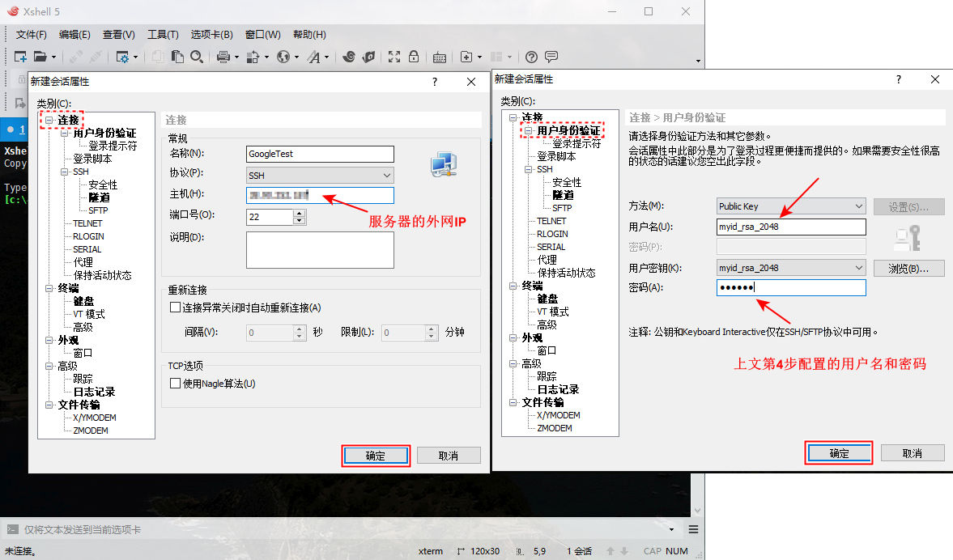Viewport: 953px width, 560px height.
Task: Toggle the Use Nagle algorithm checkbox
Action: 175,384
